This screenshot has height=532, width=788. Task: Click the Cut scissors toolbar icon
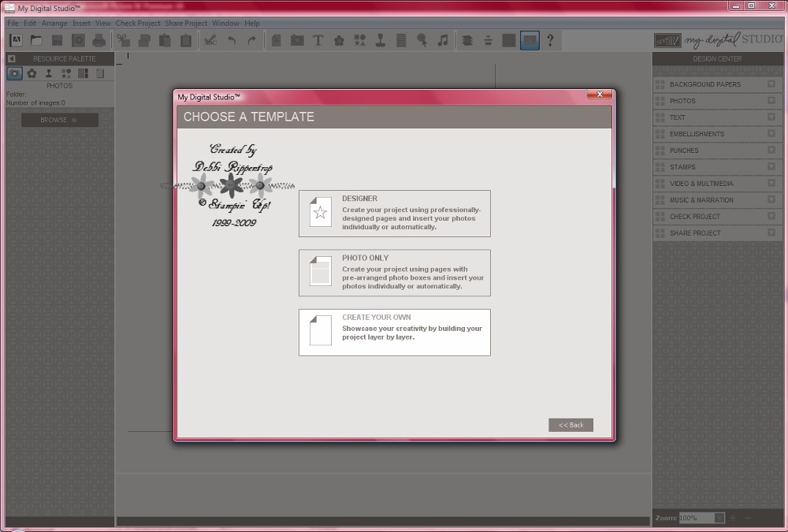[123, 40]
